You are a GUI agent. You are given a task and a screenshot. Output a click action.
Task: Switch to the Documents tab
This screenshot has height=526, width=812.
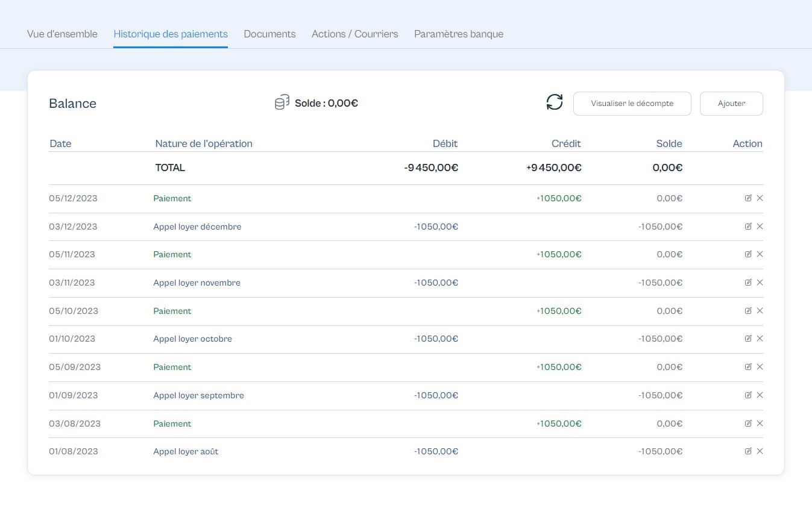(x=269, y=34)
